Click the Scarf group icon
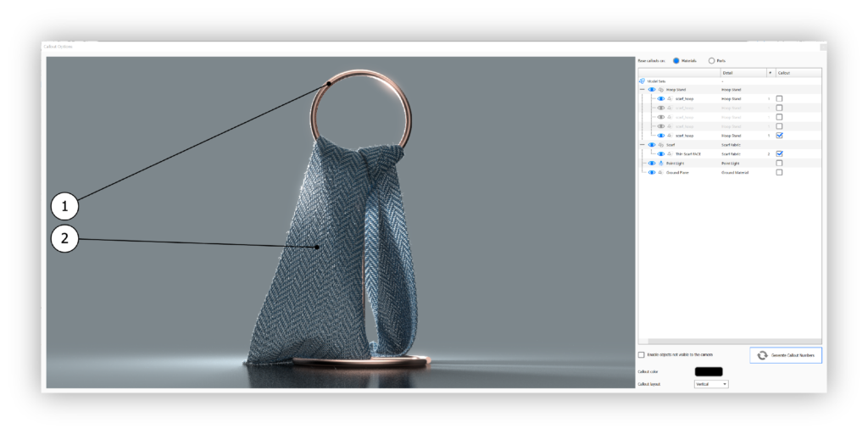The image size is (868, 434). (x=660, y=145)
